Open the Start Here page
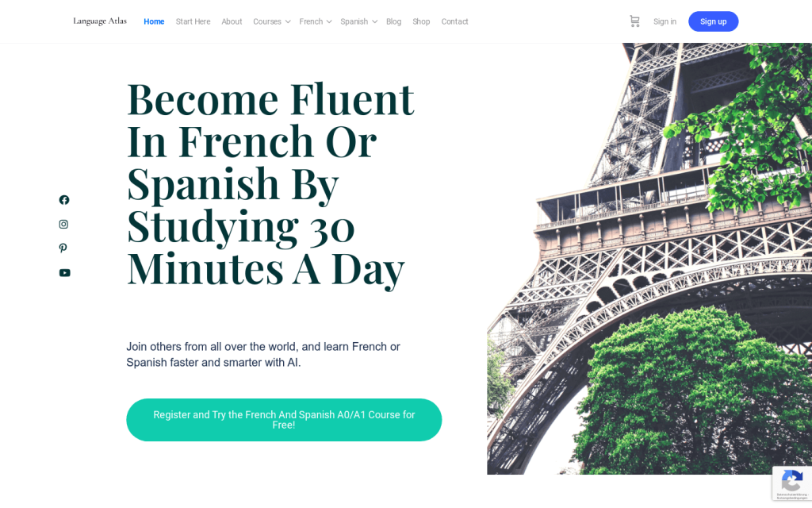The width and height of the screenshot is (812, 508). (x=193, y=21)
